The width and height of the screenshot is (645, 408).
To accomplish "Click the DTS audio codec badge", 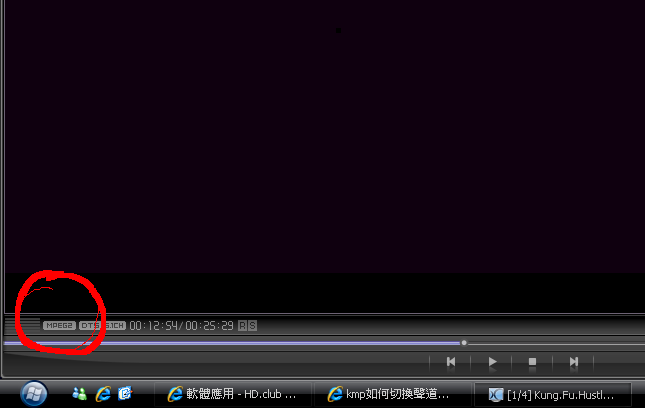I will coord(90,326).
